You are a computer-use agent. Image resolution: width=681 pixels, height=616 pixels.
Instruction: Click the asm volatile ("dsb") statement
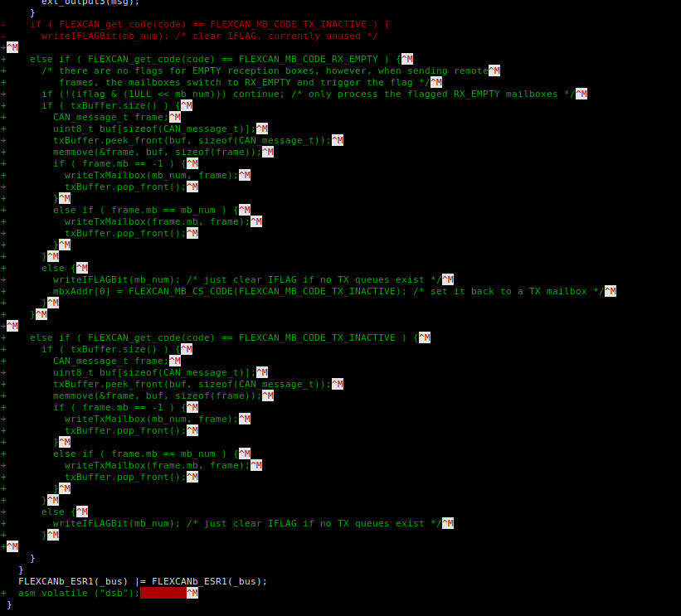pyautogui.click(x=79, y=593)
